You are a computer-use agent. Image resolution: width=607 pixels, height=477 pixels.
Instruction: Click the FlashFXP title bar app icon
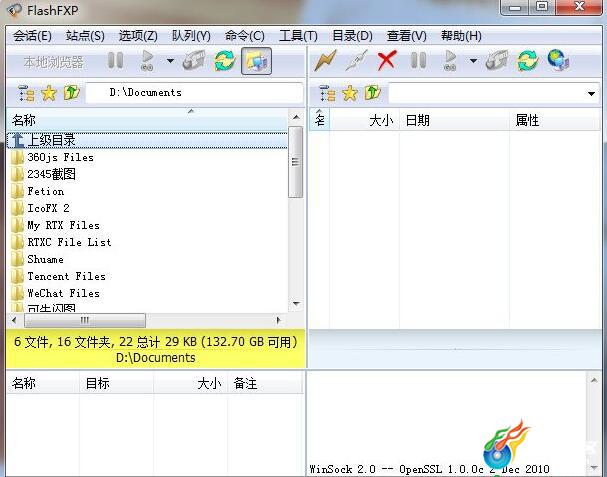(x=15, y=10)
